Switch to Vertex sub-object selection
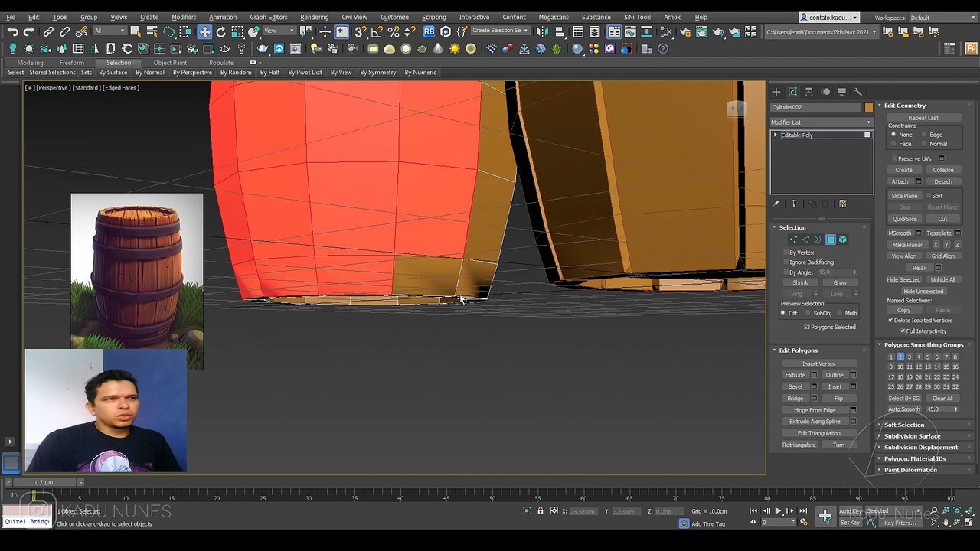 pos(793,240)
